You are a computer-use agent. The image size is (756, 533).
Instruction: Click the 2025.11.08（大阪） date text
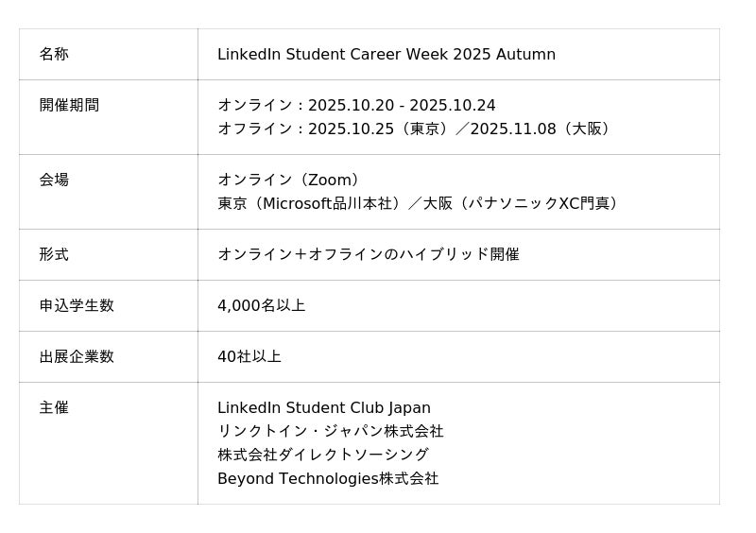coord(542,129)
